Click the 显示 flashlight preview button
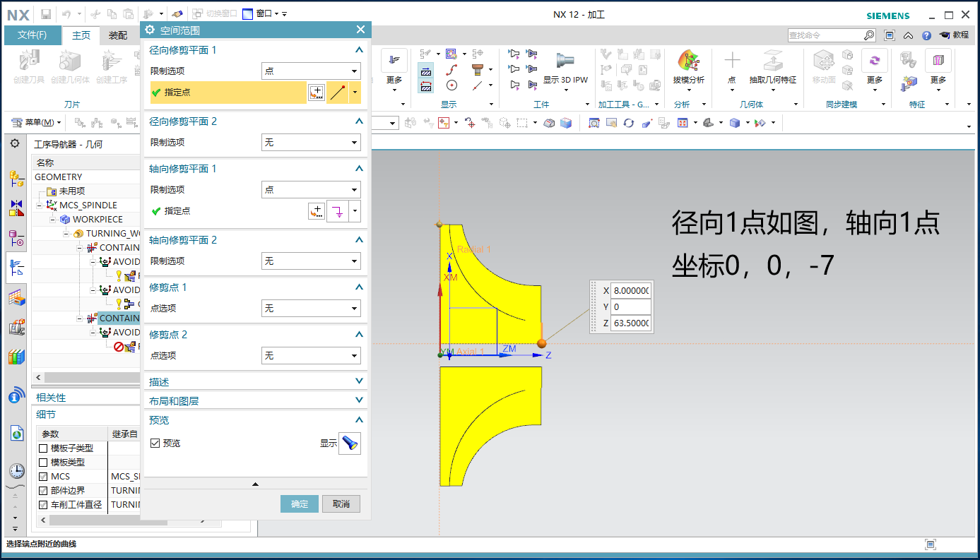The image size is (980, 560). click(x=350, y=443)
